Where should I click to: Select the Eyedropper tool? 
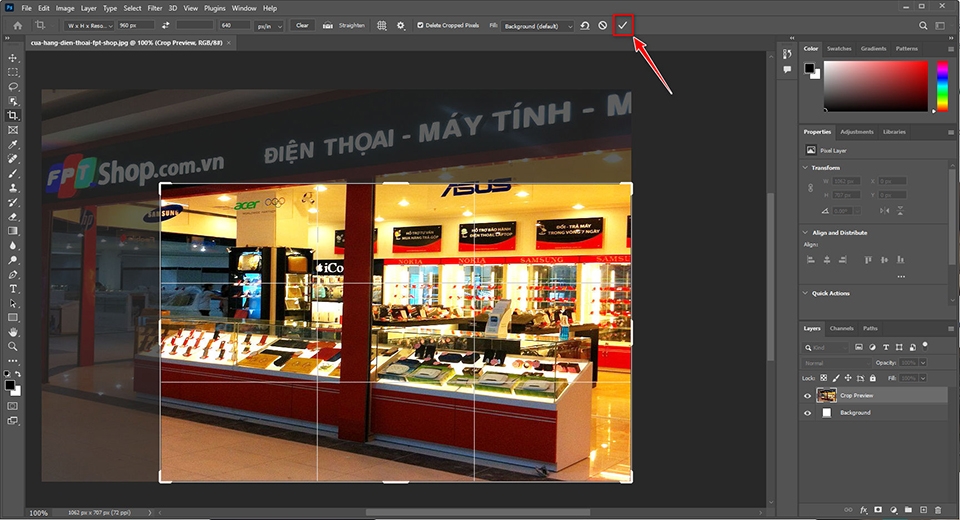(13, 145)
